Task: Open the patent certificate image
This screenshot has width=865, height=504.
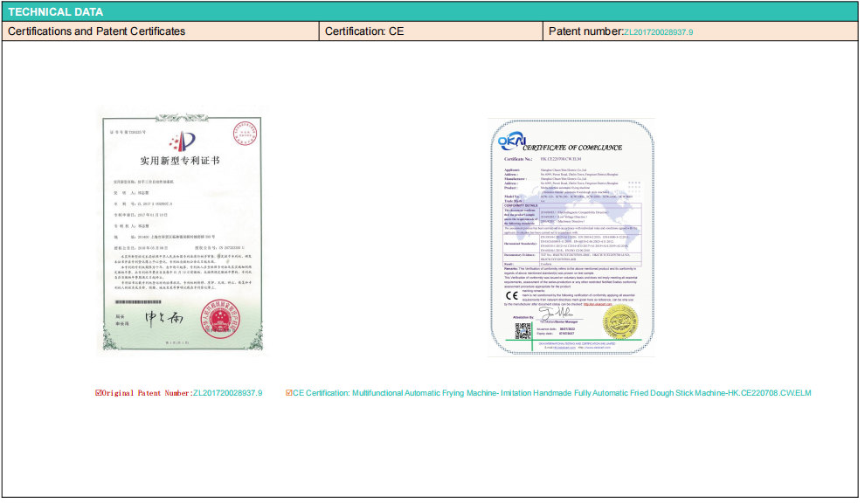Action: tap(181, 231)
